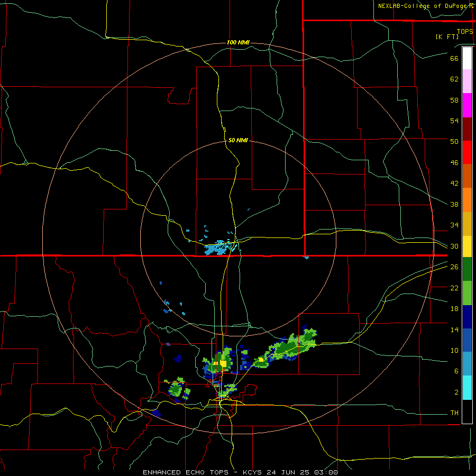The image size is (476, 476).
Task: Click the 'TOPS' legend heading
Action: point(465,31)
